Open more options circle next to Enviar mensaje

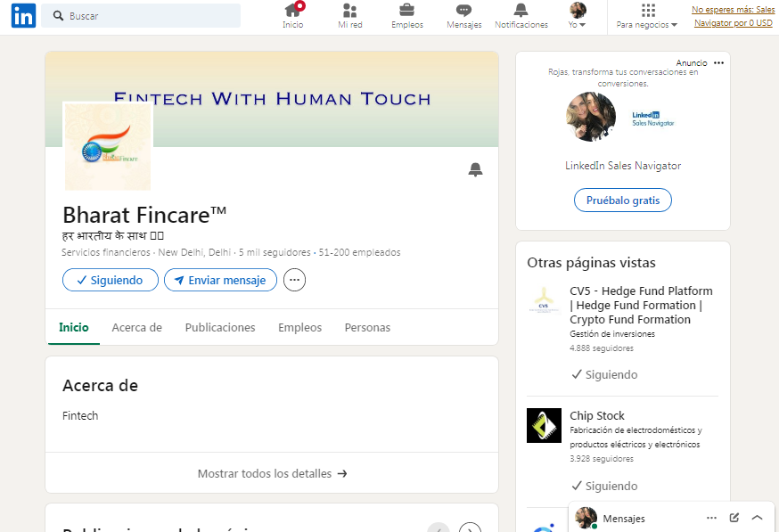(295, 280)
